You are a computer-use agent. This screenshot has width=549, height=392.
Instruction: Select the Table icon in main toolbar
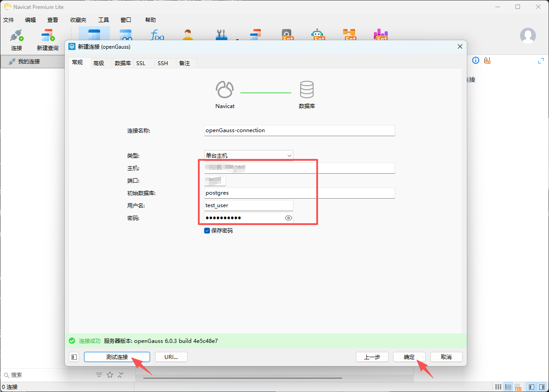click(94, 35)
